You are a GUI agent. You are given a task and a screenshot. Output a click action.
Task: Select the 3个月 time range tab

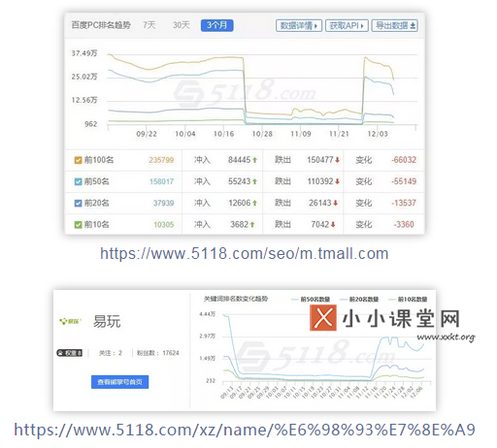216,25
